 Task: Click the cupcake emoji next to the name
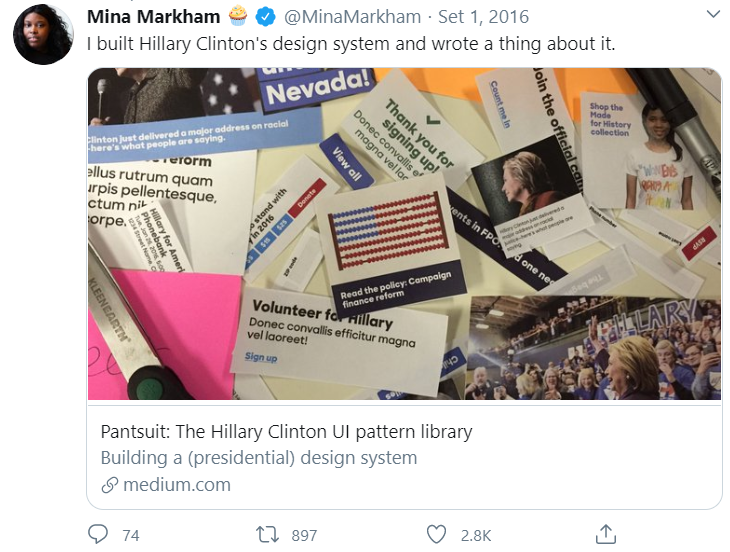[x=238, y=16]
